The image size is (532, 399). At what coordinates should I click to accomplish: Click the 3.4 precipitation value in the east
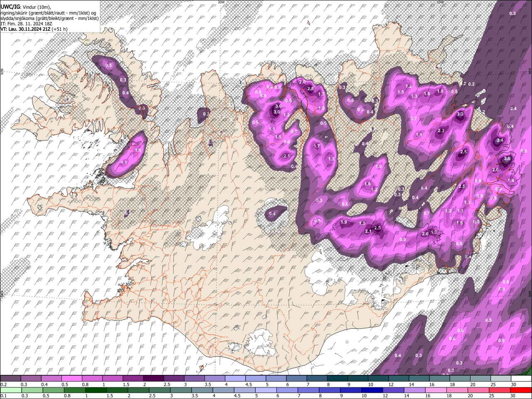[x=500, y=140]
